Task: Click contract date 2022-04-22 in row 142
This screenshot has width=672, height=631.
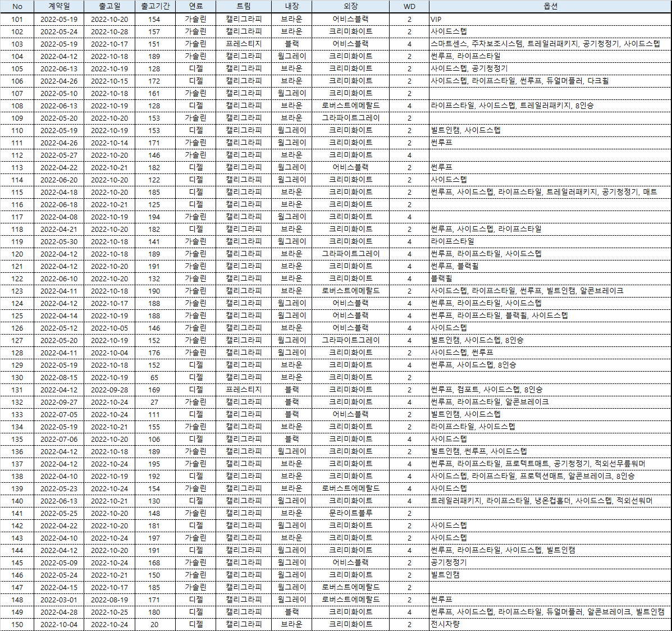Action: point(59,526)
